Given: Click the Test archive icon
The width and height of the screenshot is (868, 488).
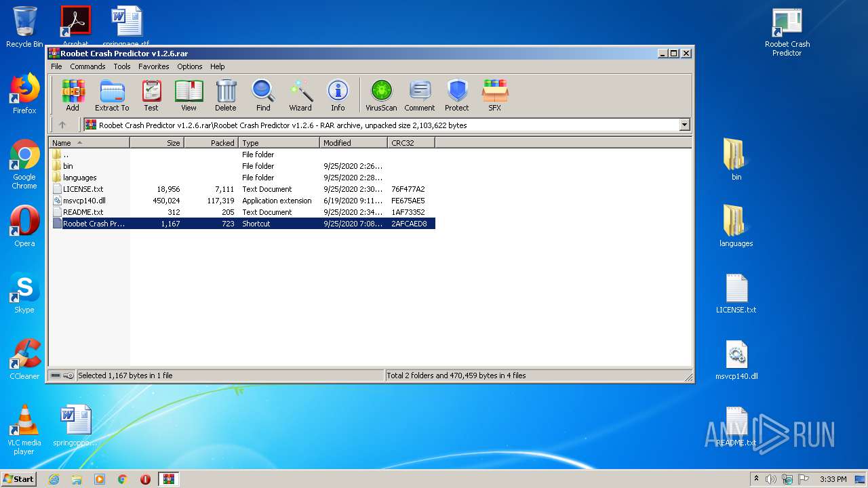Looking at the screenshot, I should click(x=151, y=95).
